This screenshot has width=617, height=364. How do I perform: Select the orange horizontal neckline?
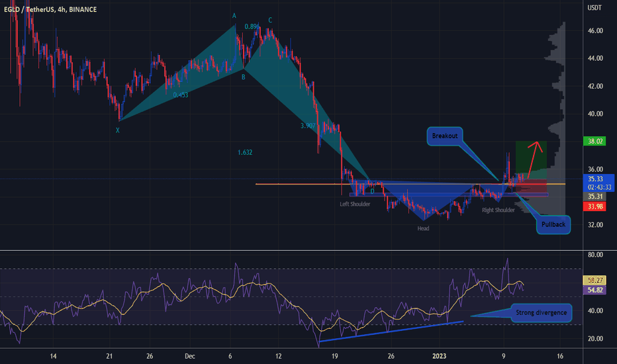[410, 184]
